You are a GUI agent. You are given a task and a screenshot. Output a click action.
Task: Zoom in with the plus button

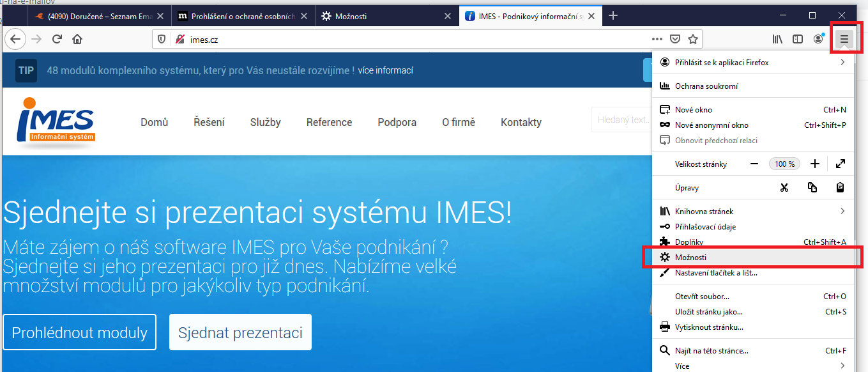[x=814, y=164]
